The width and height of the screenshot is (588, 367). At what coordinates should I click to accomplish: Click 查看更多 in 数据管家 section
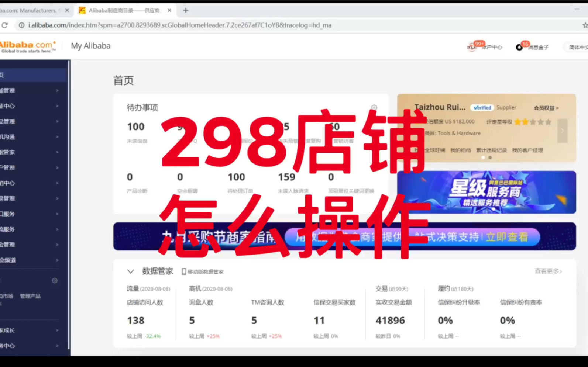(548, 271)
